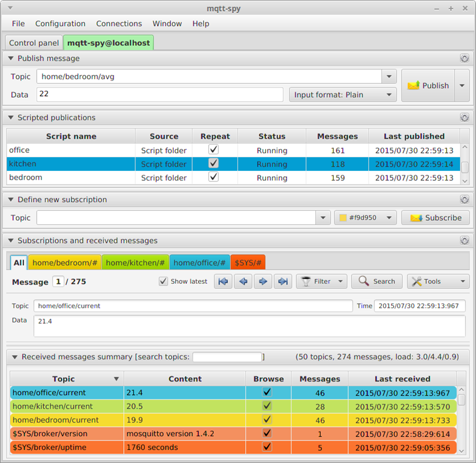This screenshot has width=476, height=463.
Task: Open the #f9d950 color picker
Action: pyautogui.click(x=365, y=218)
